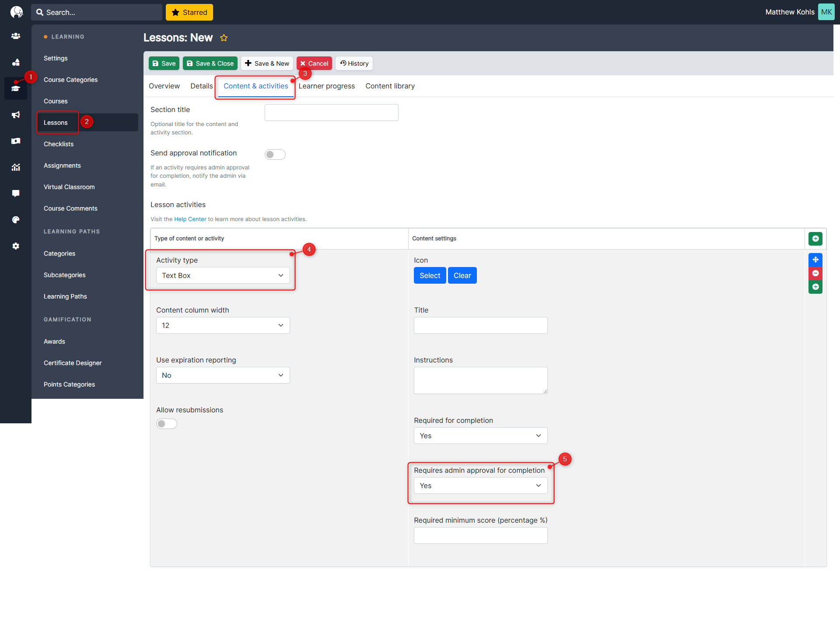Switch to the Learner progress tab
This screenshot has width=840, height=633.
click(x=326, y=86)
